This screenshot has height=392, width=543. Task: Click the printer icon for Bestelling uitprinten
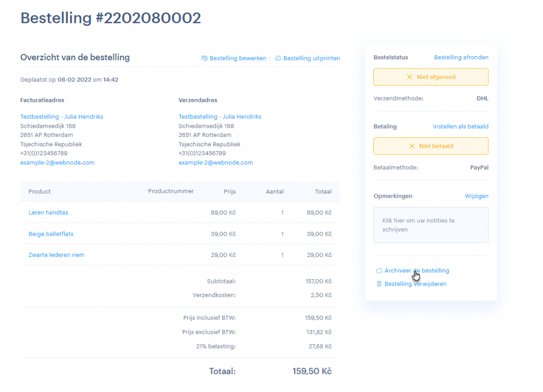tap(278, 58)
